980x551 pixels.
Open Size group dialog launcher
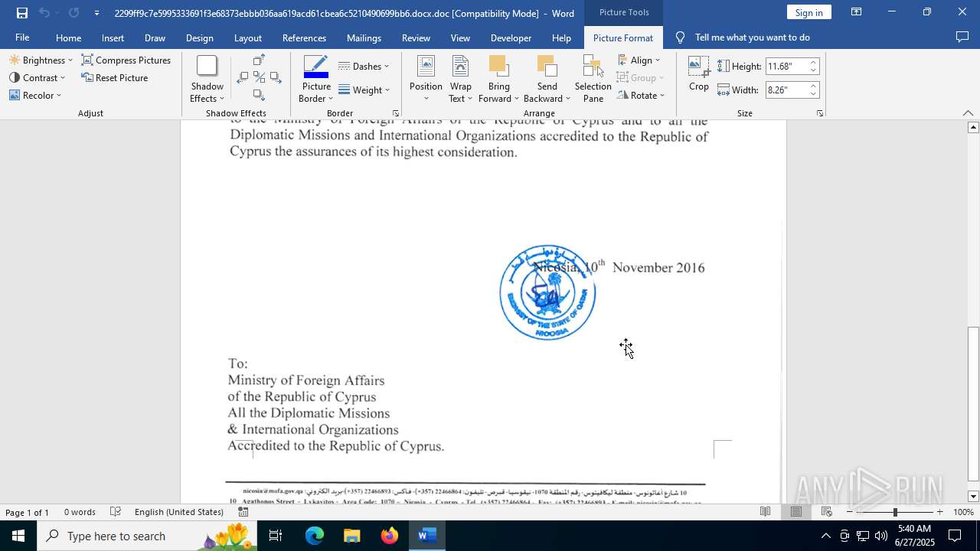[x=820, y=113]
